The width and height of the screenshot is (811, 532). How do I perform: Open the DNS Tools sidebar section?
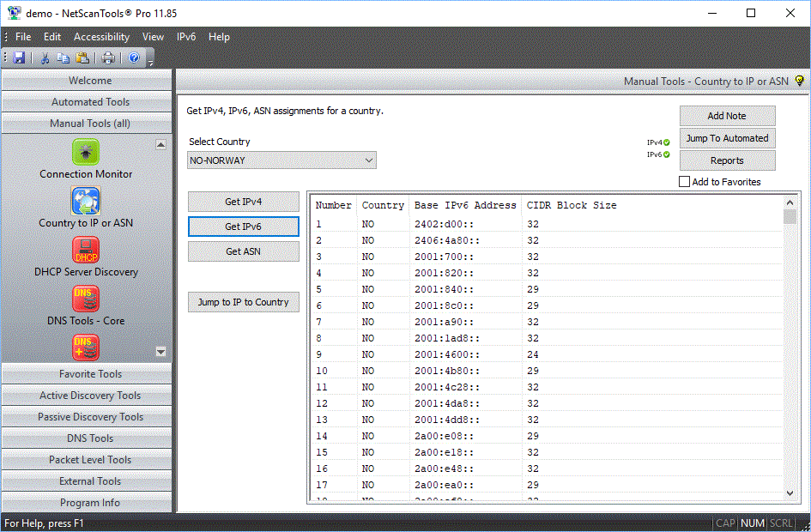pyautogui.click(x=87, y=438)
